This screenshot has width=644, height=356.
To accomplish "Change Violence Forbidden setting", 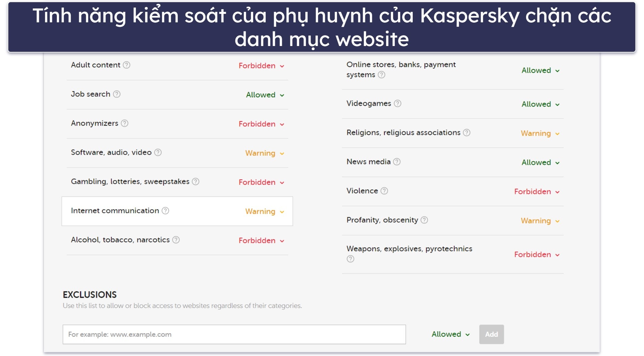I will click(x=537, y=192).
